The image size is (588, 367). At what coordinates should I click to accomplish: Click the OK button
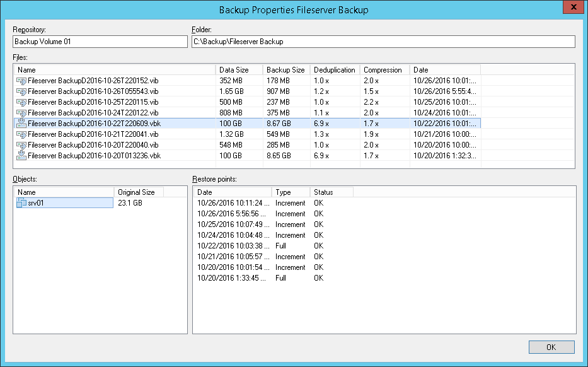[551, 347]
